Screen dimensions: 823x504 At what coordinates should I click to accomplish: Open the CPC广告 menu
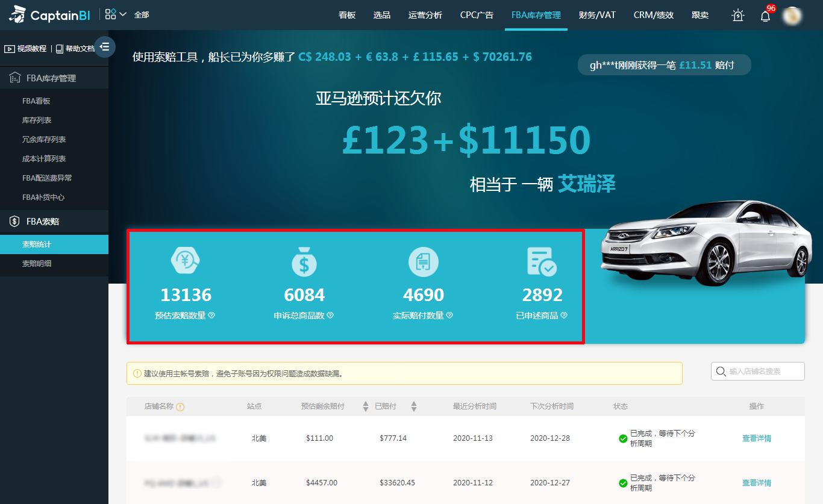(477, 15)
